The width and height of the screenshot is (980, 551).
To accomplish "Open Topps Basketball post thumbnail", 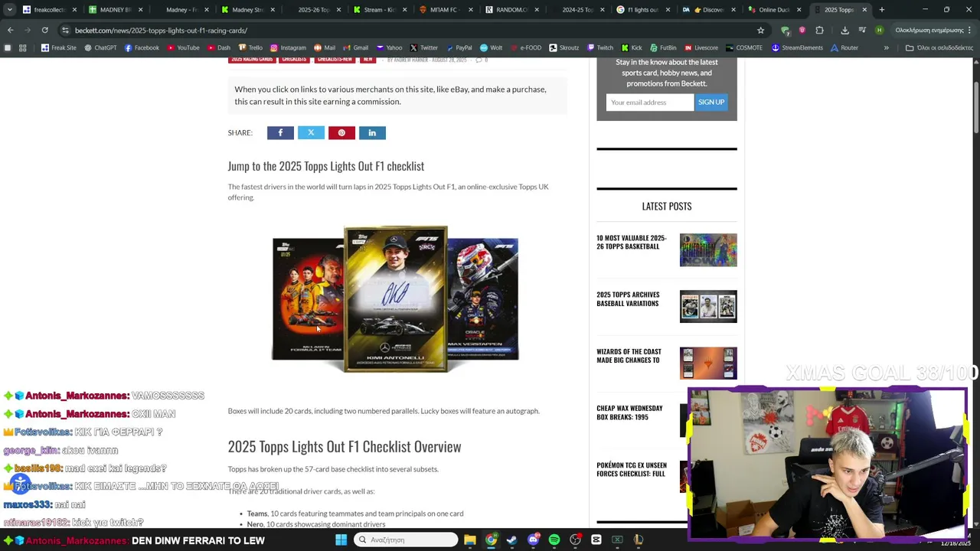I will coord(708,250).
